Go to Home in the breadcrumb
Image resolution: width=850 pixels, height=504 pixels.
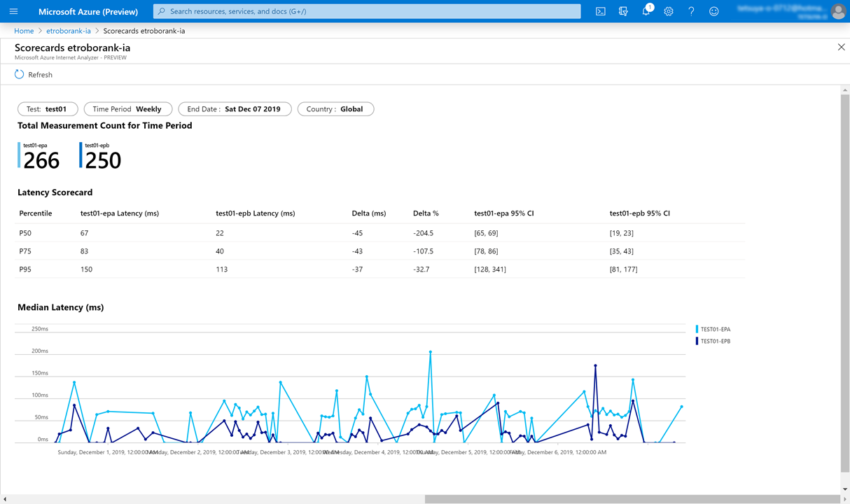24,31
